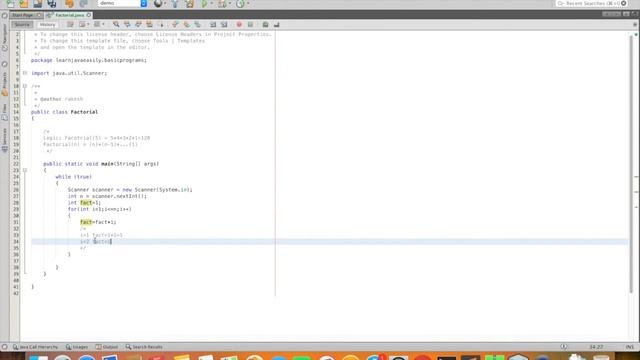This screenshot has height=360, width=640.
Task: Toggle a bookmark on current line
Action: (198, 24)
